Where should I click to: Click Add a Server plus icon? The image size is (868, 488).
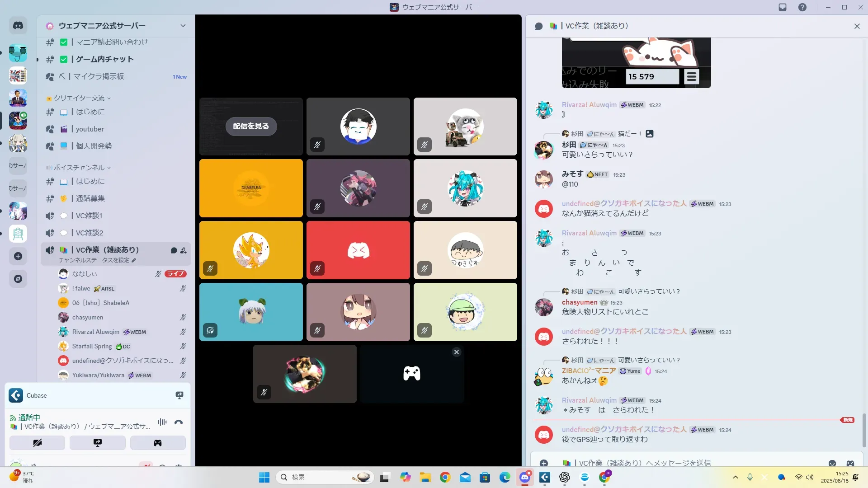pyautogui.click(x=18, y=256)
